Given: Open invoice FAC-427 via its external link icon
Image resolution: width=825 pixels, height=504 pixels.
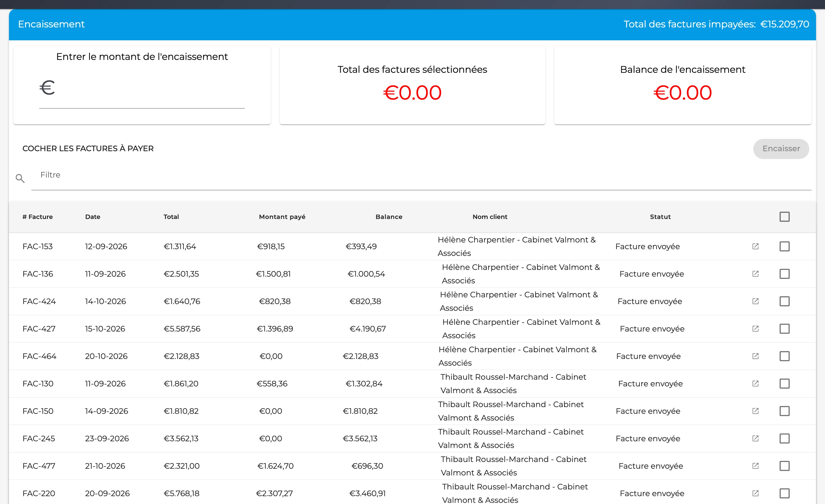Looking at the screenshot, I should (x=755, y=329).
